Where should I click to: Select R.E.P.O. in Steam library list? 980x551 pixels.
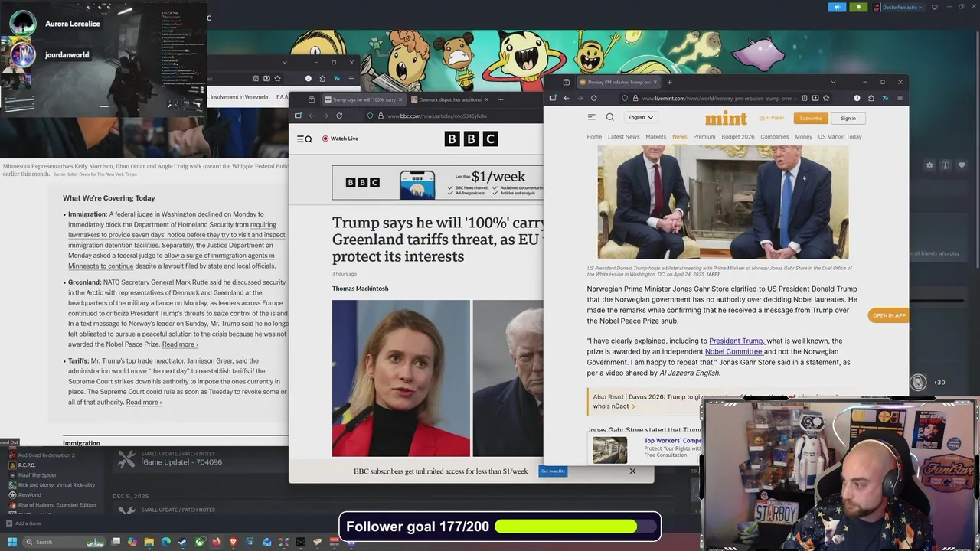27,465
